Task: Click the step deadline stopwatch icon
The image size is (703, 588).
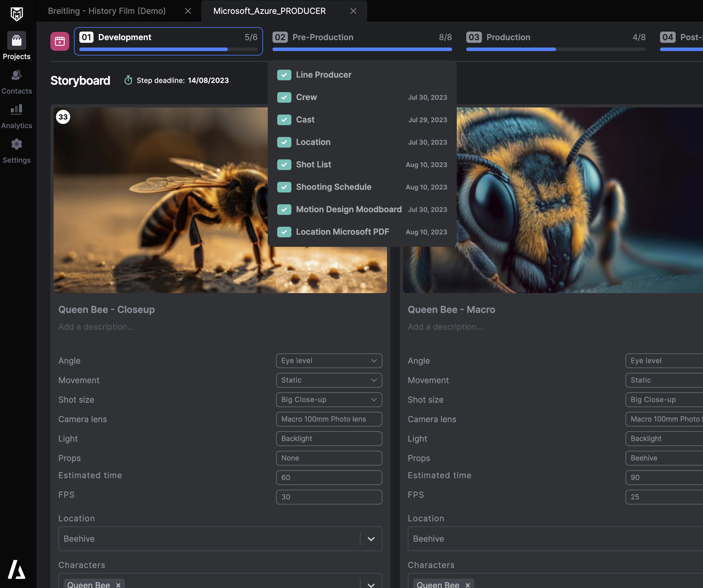Action: pos(128,80)
